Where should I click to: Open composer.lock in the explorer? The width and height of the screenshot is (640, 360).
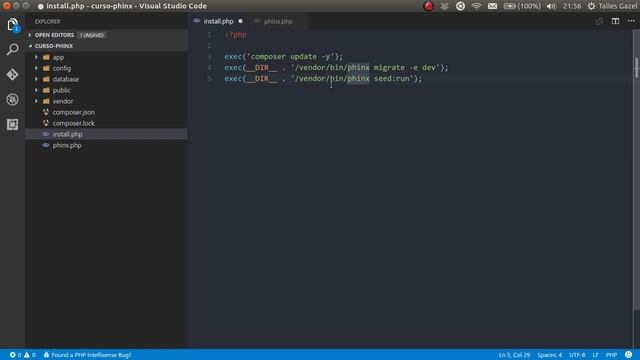coord(73,123)
